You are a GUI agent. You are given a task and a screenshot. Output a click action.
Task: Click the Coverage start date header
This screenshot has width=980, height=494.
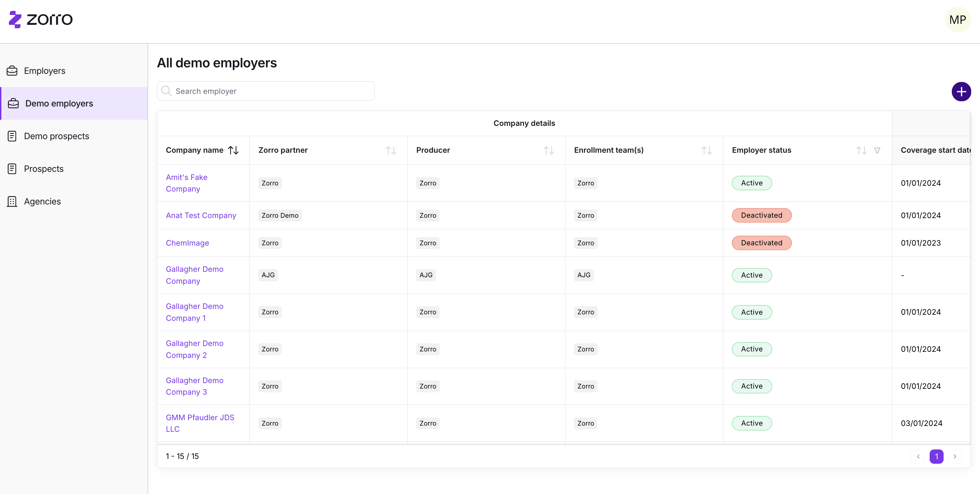click(935, 150)
